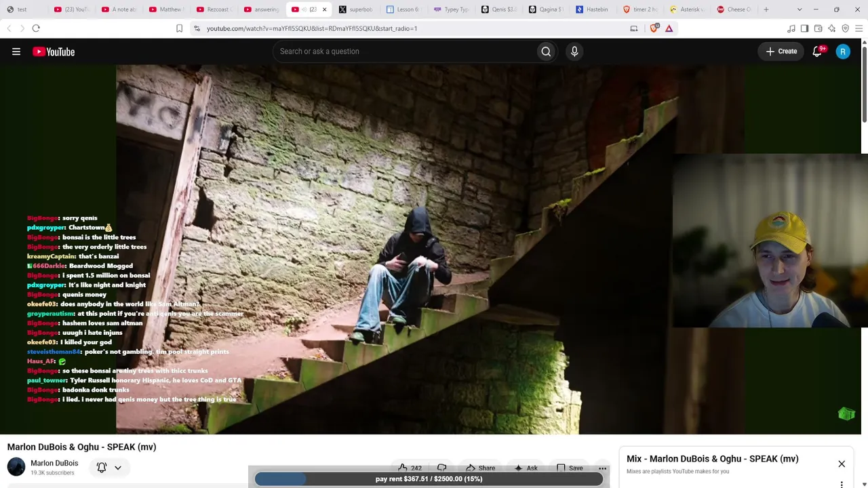This screenshot has width=868, height=488.
Task: Open the YouTube guide hamburger menu
Action: (16, 52)
